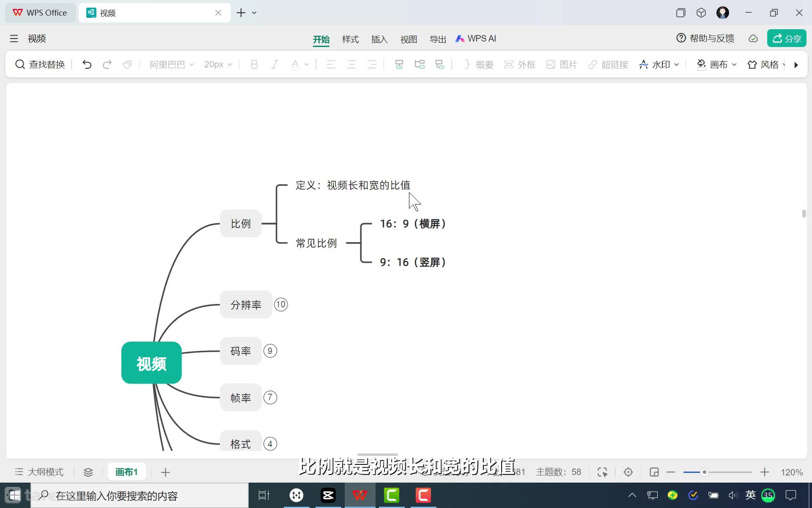The image size is (812, 508).
Task: Switch to outline mode (大纲模式)
Action: pos(39,472)
